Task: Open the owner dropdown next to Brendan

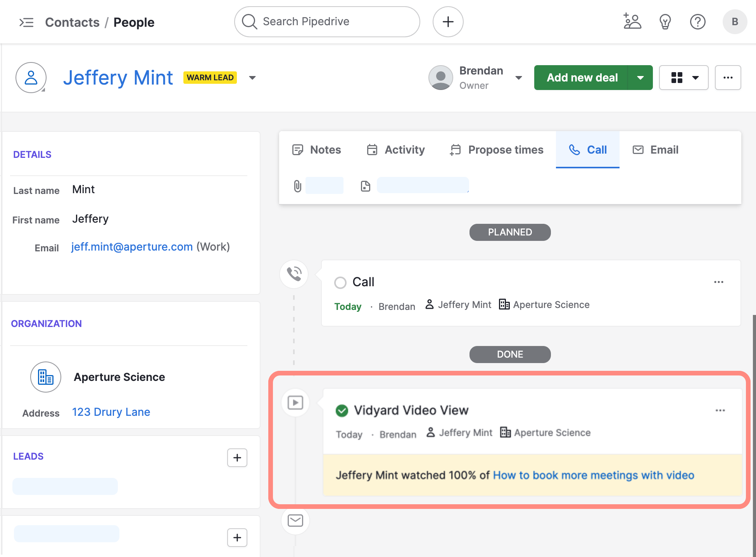Action: tap(519, 78)
